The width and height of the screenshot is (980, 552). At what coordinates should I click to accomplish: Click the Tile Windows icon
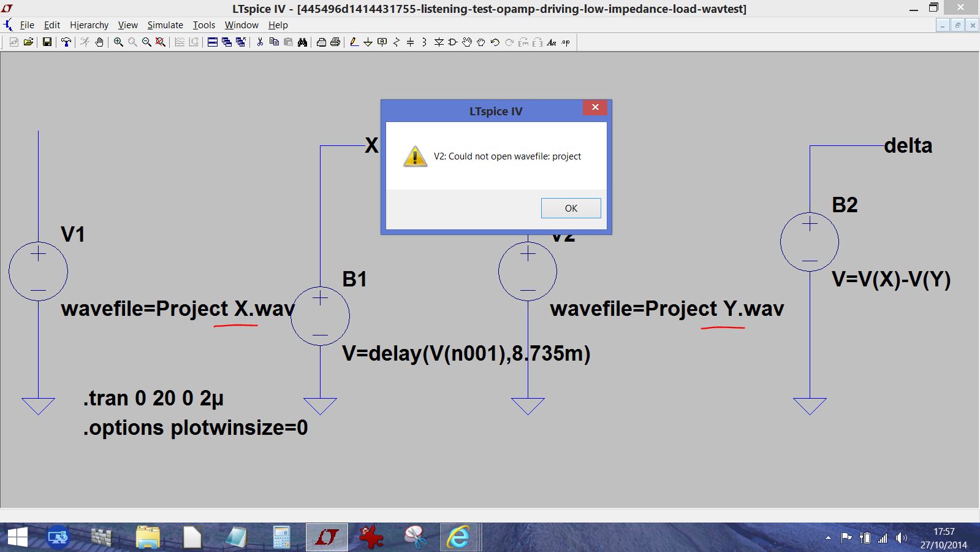click(212, 42)
